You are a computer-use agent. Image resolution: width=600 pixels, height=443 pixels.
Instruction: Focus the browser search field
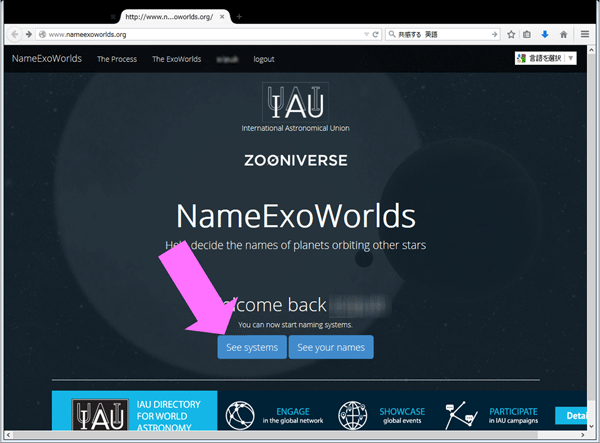pos(443,34)
